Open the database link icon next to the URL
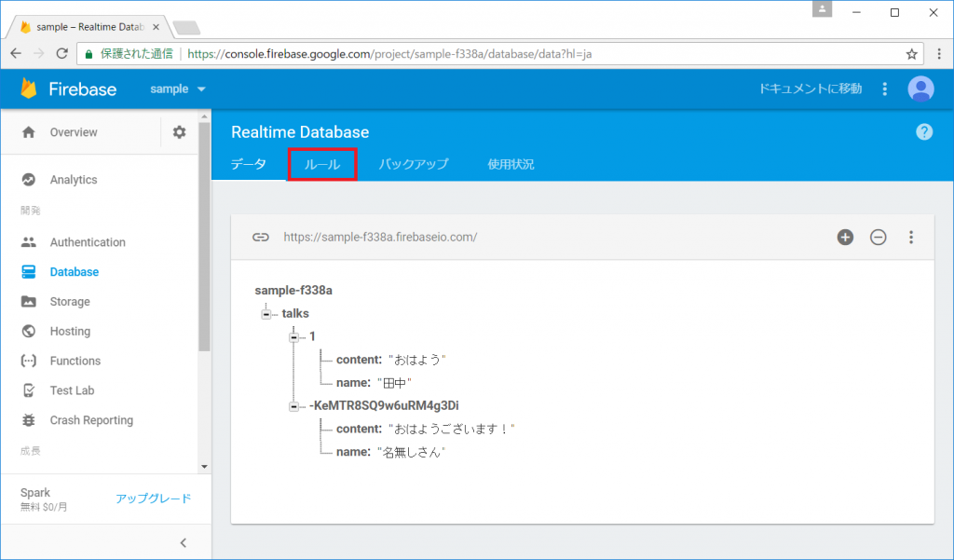954x560 pixels. pyautogui.click(x=262, y=238)
